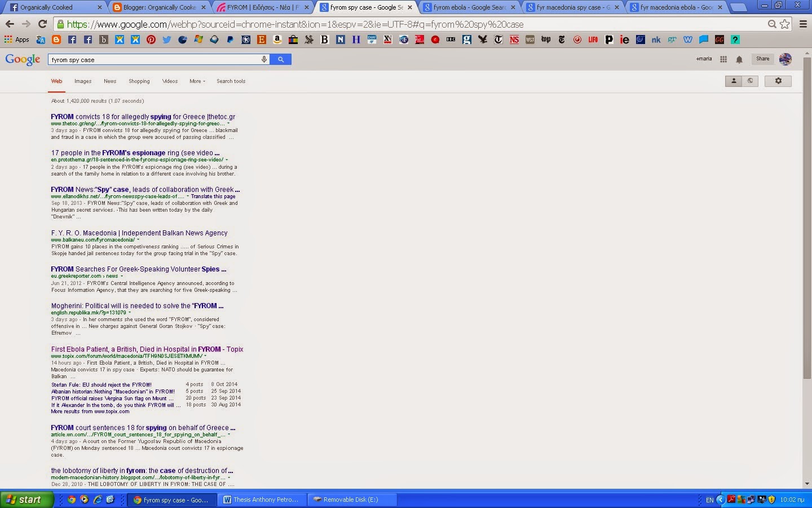Bookmark this page with the star
The image size is (812, 508).
(785, 24)
